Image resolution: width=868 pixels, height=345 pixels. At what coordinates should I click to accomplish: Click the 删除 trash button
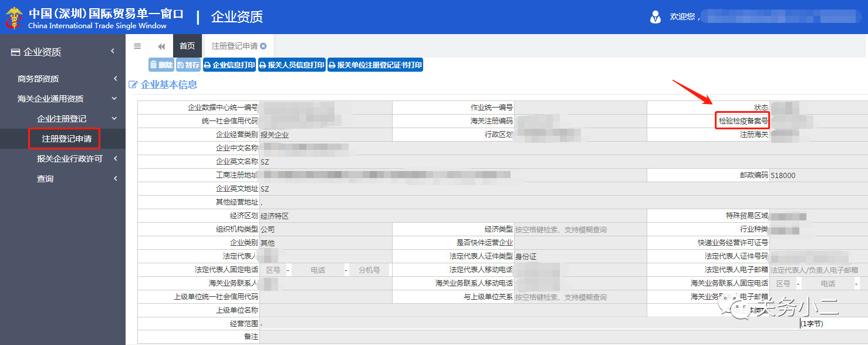[161, 65]
